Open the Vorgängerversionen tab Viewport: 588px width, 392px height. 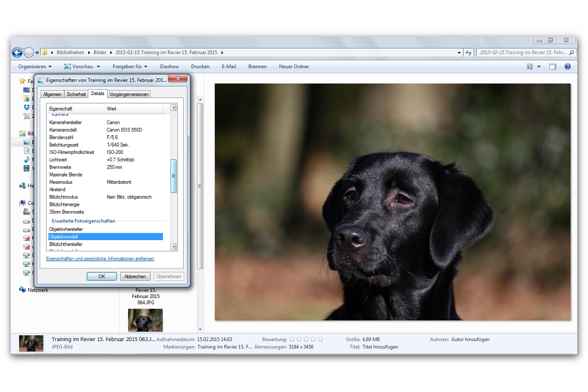click(129, 94)
